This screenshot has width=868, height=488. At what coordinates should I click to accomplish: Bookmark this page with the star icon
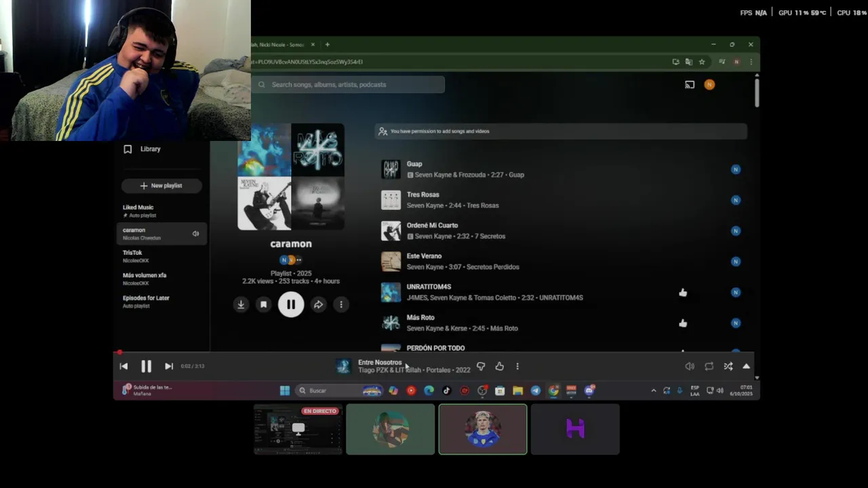[702, 62]
